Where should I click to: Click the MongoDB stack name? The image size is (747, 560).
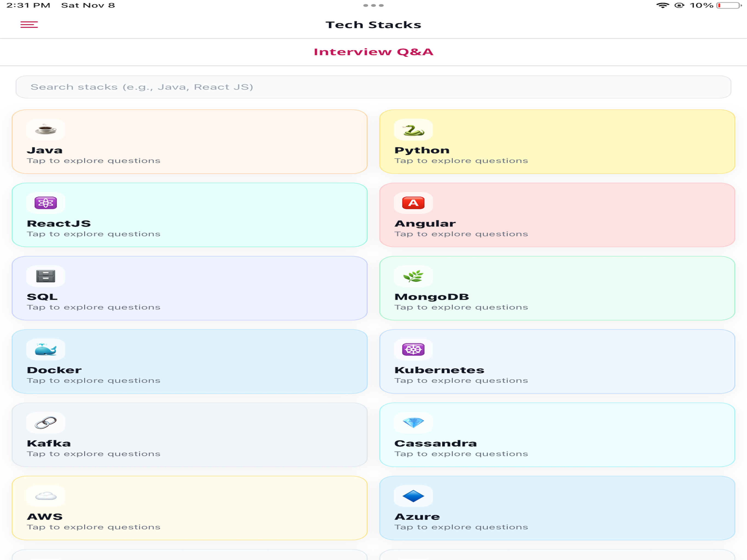point(432,297)
